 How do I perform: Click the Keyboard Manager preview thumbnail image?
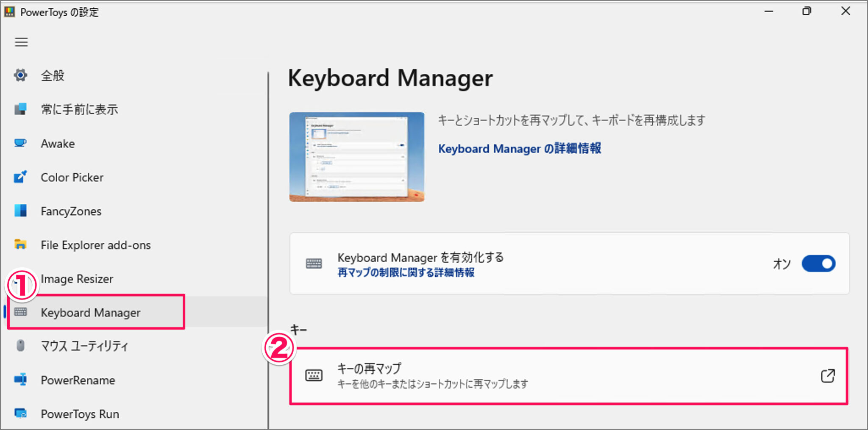[x=357, y=157]
